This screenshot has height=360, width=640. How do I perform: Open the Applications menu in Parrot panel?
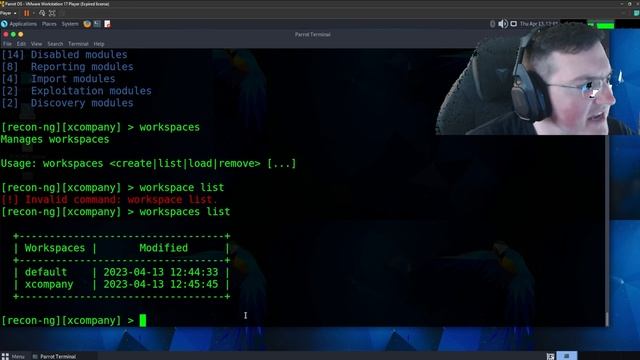click(x=23, y=24)
